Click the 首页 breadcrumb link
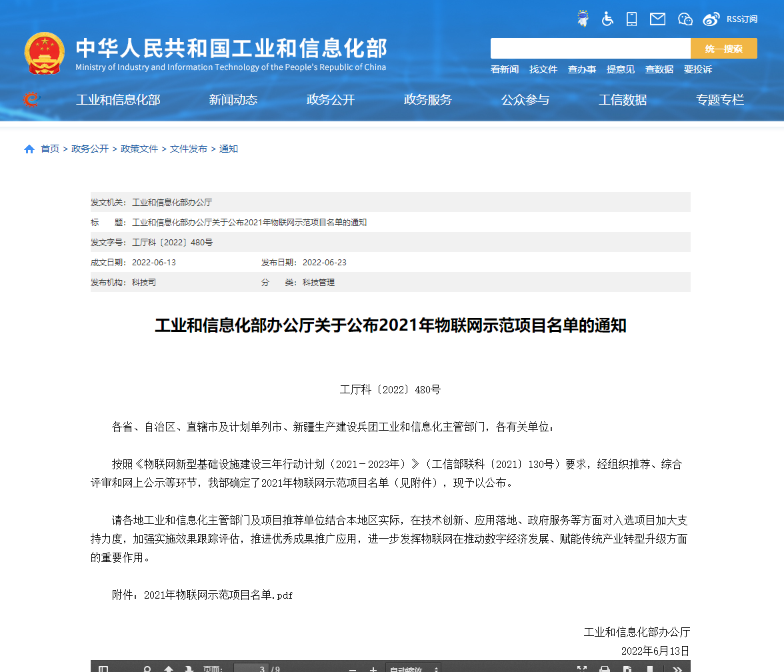The height and width of the screenshot is (672, 784). (x=50, y=149)
